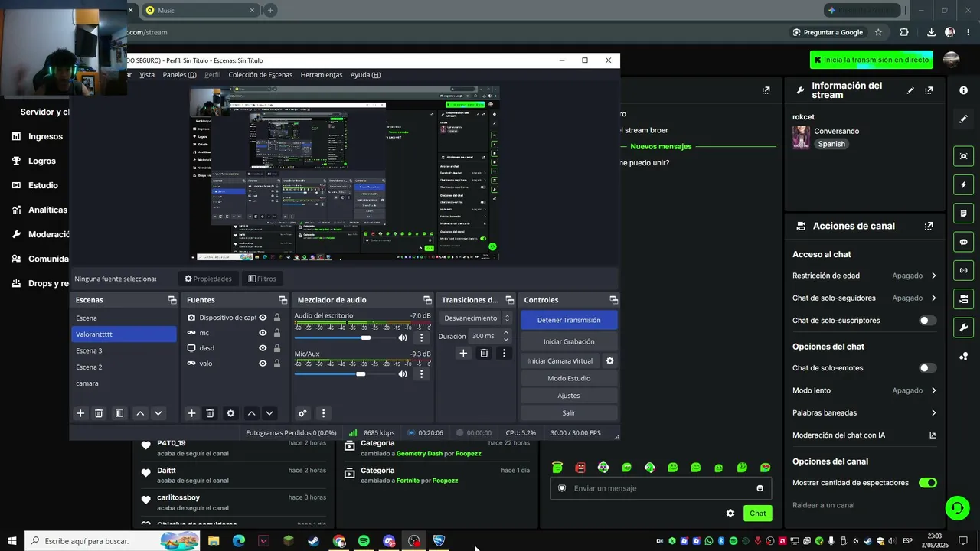Click Modo Estudio button
The image size is (980, 551).
click(x=569, y=378)
